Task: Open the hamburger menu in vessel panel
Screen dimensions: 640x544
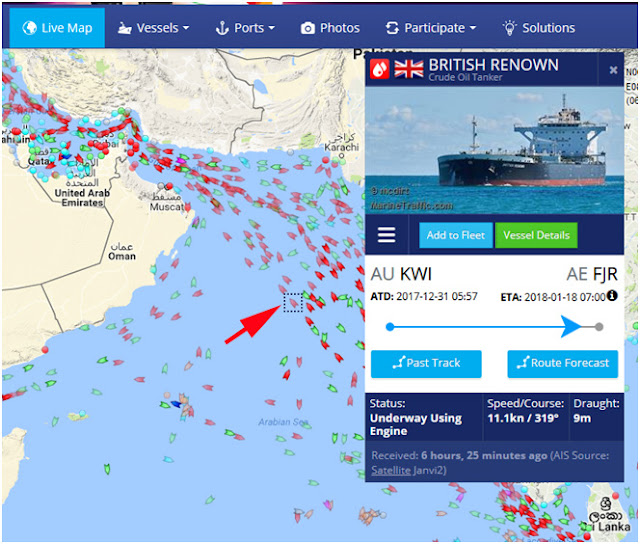Action: 386,235
